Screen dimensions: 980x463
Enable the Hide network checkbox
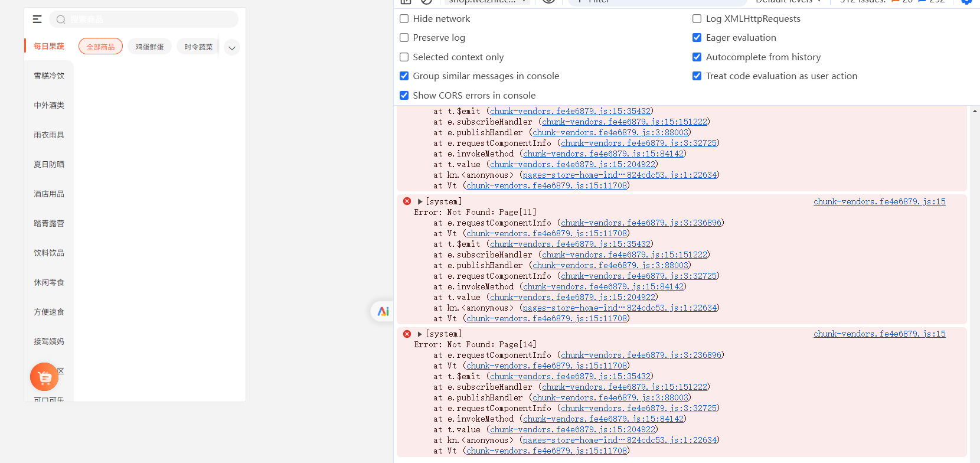pos(404,19)
